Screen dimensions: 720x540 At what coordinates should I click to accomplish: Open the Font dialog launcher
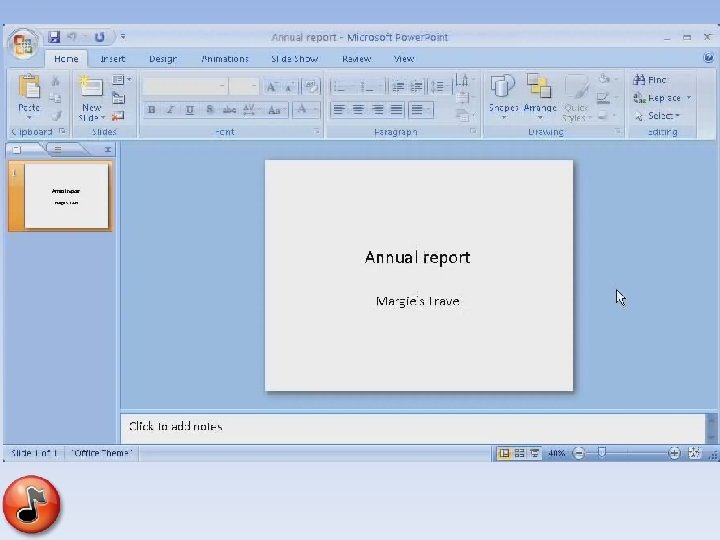(317, 132)
